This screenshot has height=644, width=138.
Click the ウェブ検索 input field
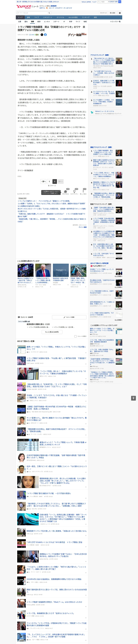point(103,2)
